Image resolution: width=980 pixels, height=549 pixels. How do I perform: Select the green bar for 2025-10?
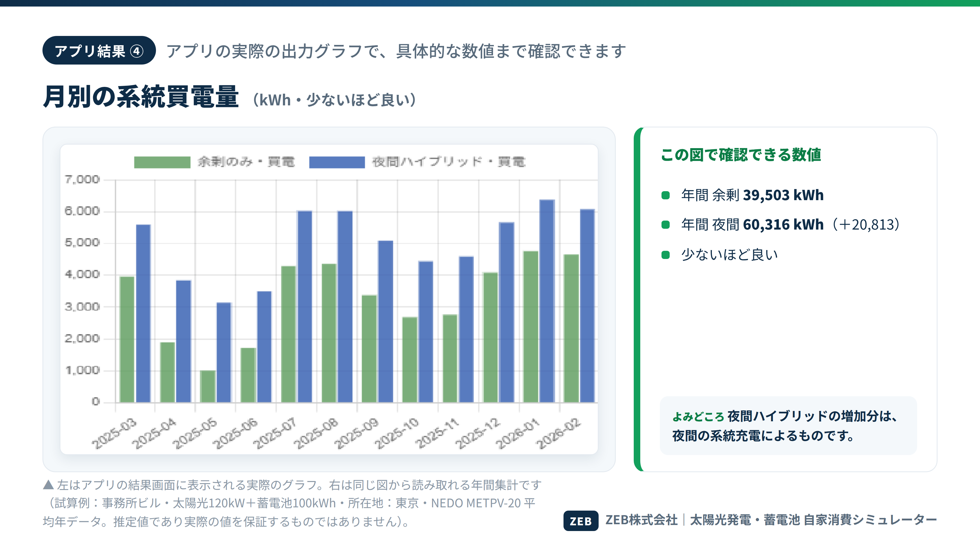click(410, 359)
